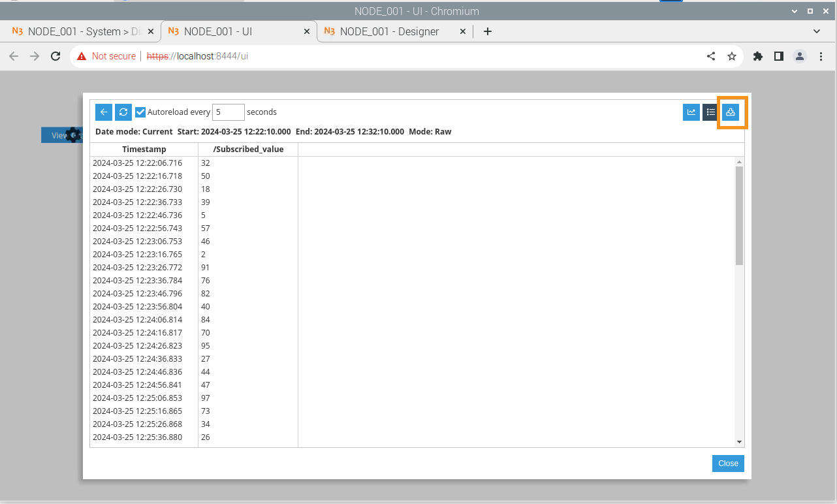837x504 pixels.
Task: Toggle the browser side panel icon
Action: tap(778, 56)
